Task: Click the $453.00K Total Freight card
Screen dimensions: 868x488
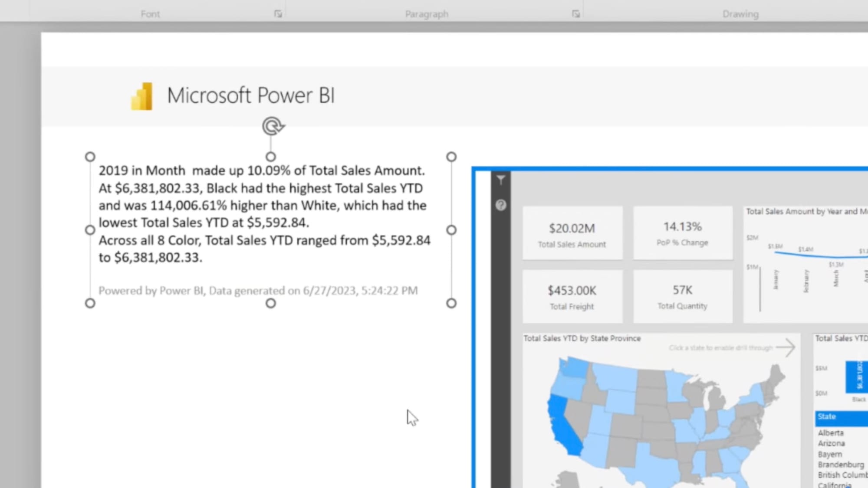Action: click(572, 296)
